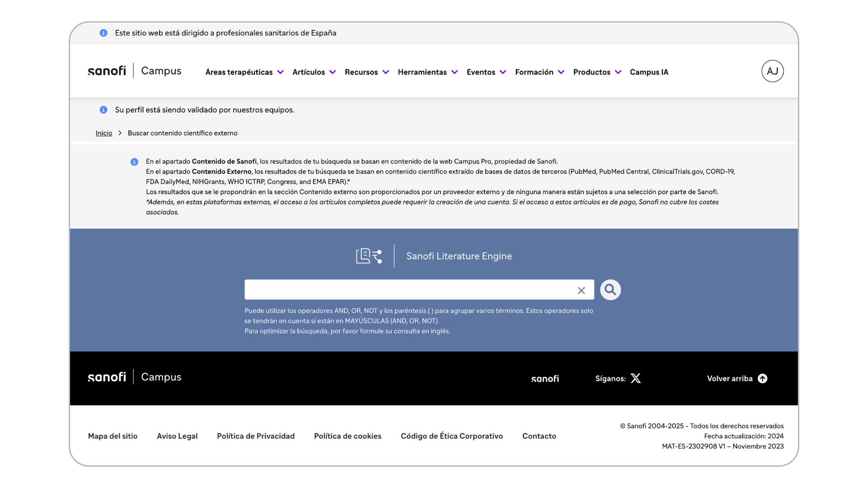Open Aviso Legal link
Screen dimensions: 868x488
(x=177, y=436)
